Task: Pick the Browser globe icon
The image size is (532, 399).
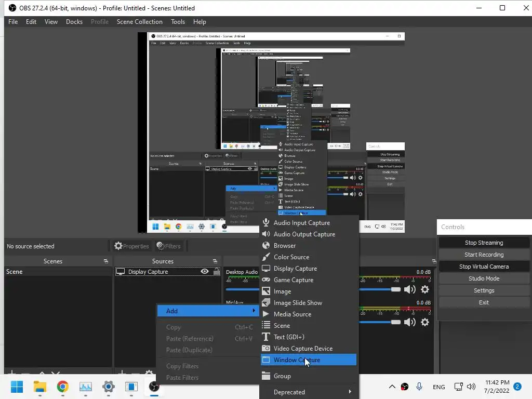Action: coord(266,245)
